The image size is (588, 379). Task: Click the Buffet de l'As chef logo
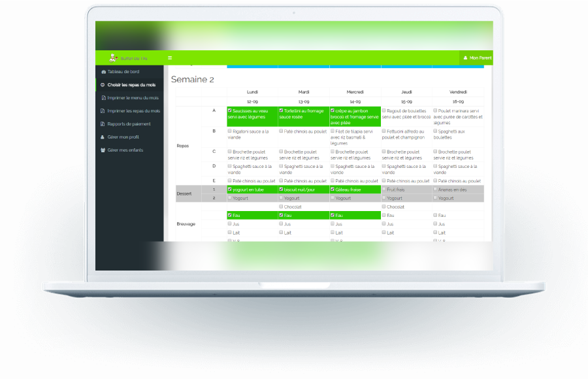point(113,58)
